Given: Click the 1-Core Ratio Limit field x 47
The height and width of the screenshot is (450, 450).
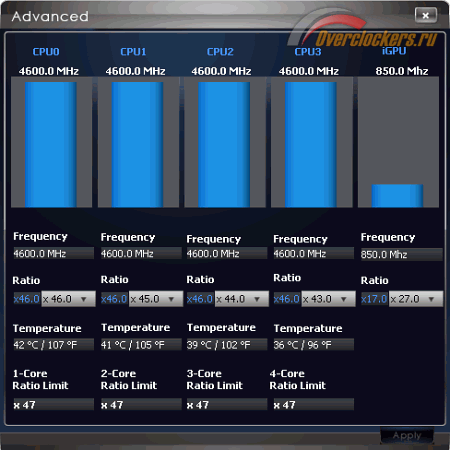Looking at the screenshot, I should pyautogui.click(x=53, y=404).
